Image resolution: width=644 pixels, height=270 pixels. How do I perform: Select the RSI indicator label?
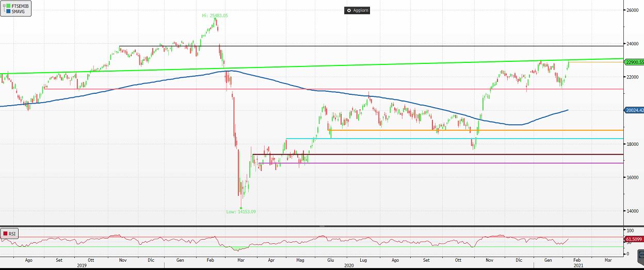pos(11,233)
